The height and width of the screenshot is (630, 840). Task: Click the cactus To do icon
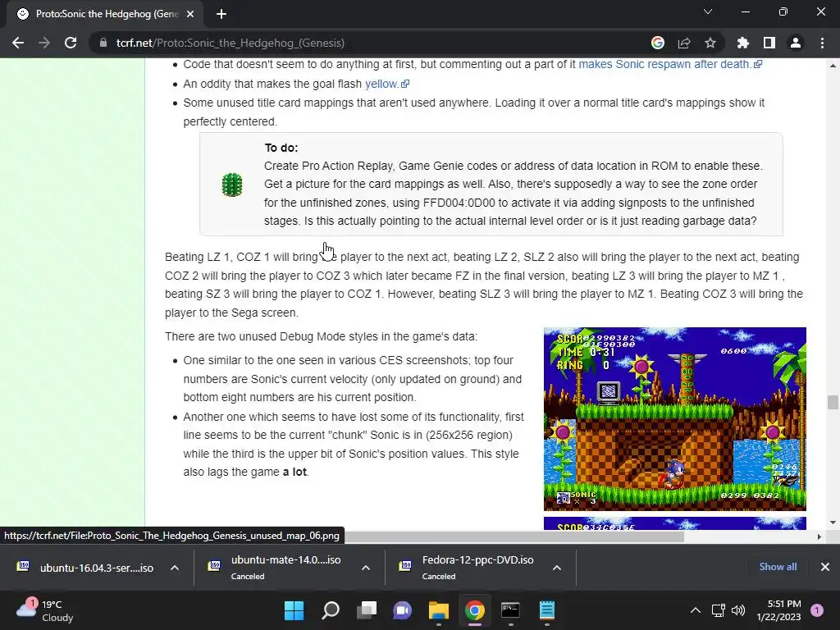click(x=232, y=185)
